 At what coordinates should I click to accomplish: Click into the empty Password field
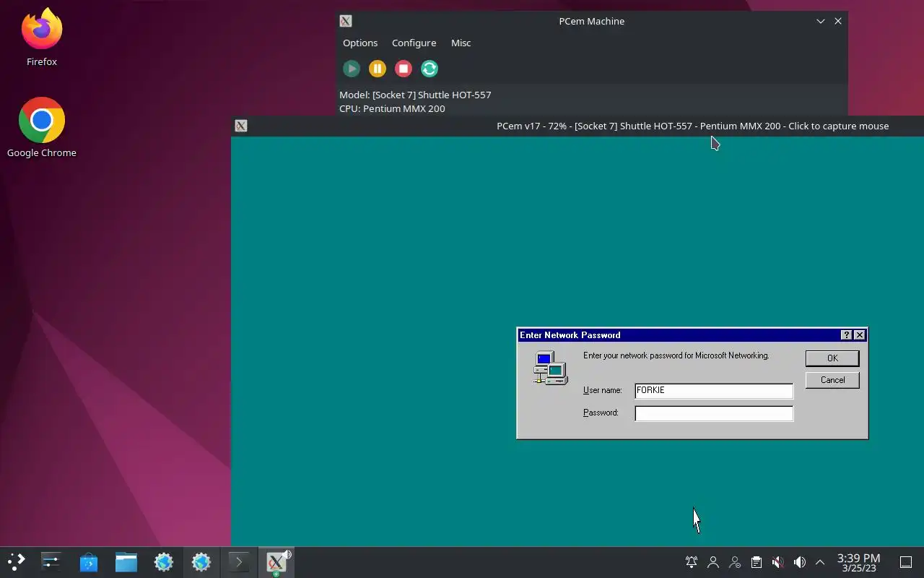714,413
